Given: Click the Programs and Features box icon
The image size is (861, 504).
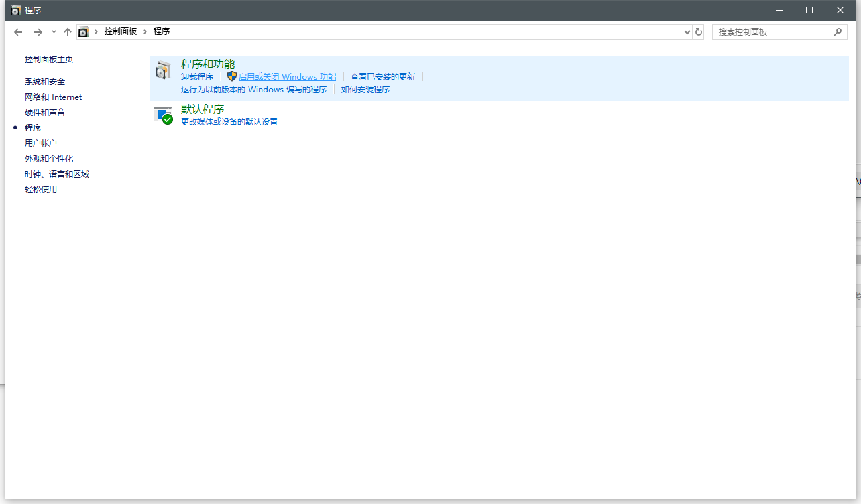Looking at the screenshot, I should click(163, 70).
